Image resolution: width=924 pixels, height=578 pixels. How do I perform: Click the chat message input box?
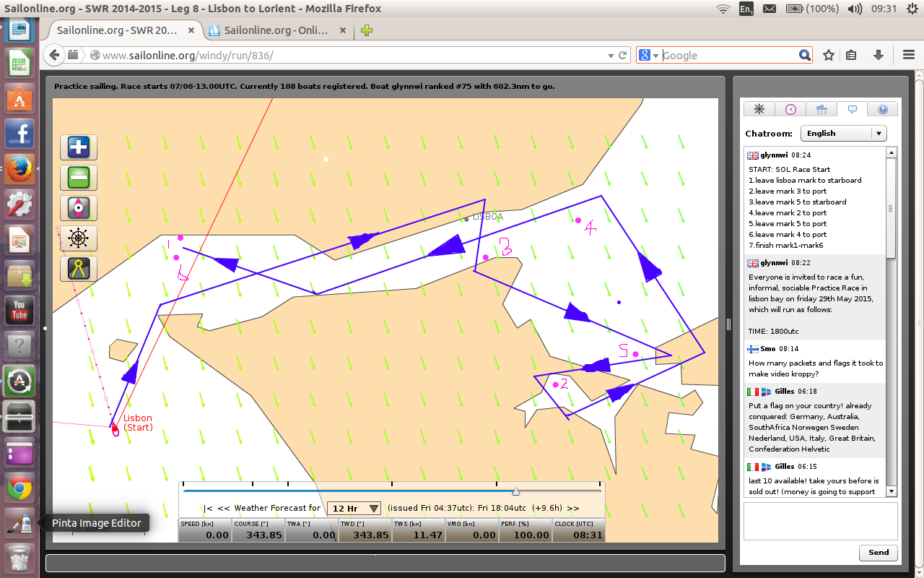(820, 520)
